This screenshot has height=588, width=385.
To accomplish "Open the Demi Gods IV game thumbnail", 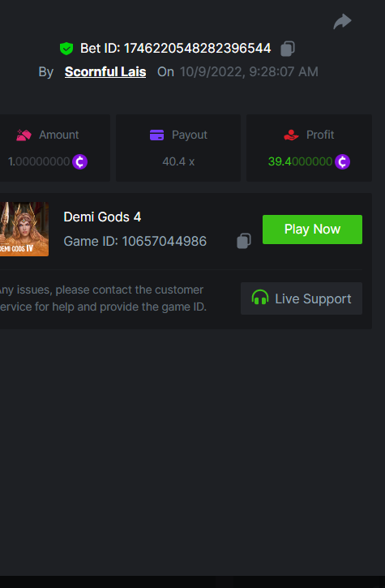I will [x=24, y=230].
